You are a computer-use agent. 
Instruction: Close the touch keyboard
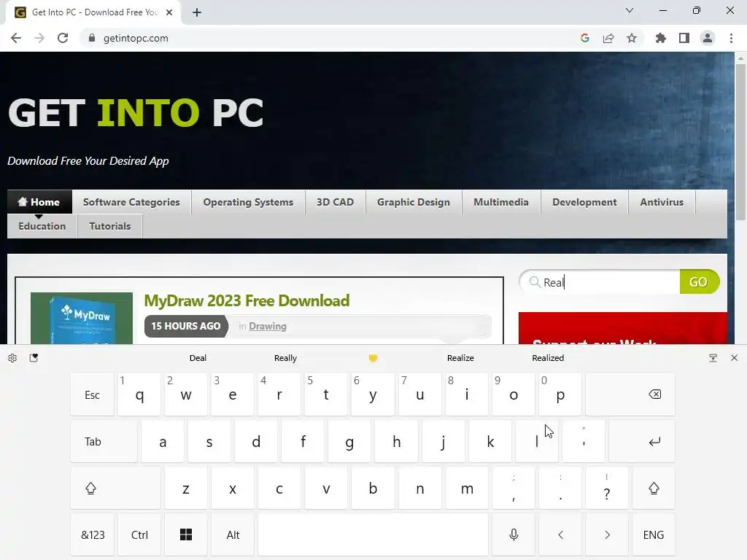[x=734, y=358]
